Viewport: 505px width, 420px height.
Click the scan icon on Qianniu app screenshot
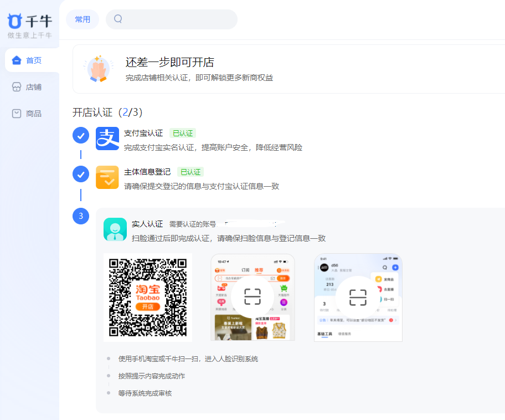(x=358, y=298)
